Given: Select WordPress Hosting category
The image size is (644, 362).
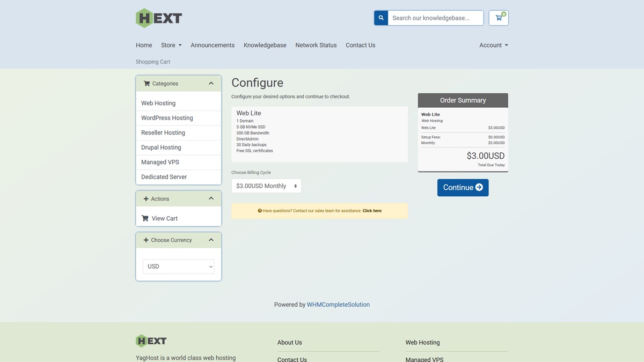Looking at the screenshot, I should (167, 118).
